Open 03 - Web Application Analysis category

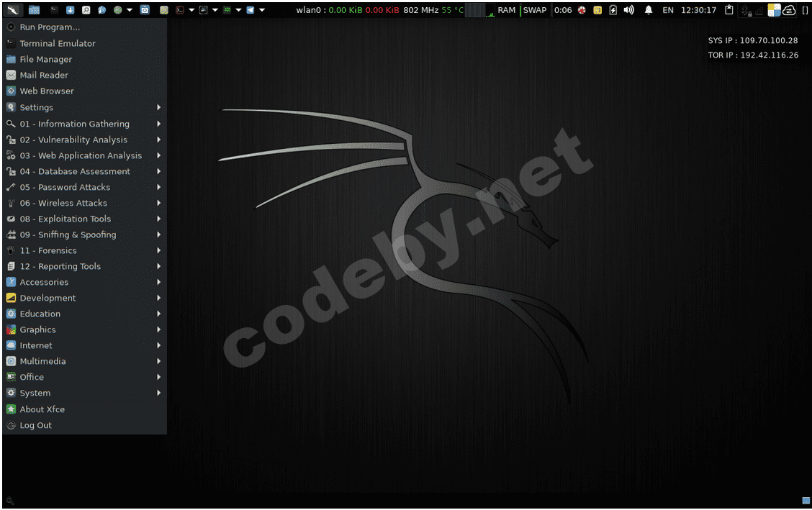(x=84, y=155)
